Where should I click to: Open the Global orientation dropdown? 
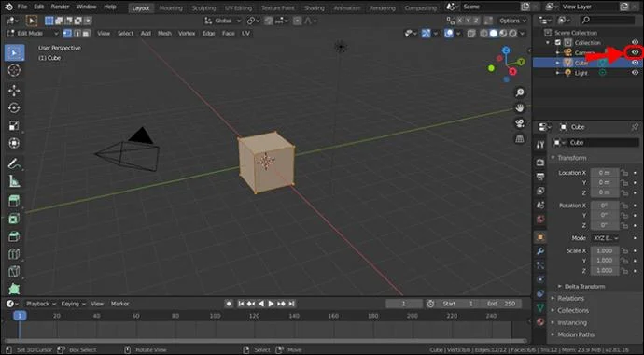223,21
